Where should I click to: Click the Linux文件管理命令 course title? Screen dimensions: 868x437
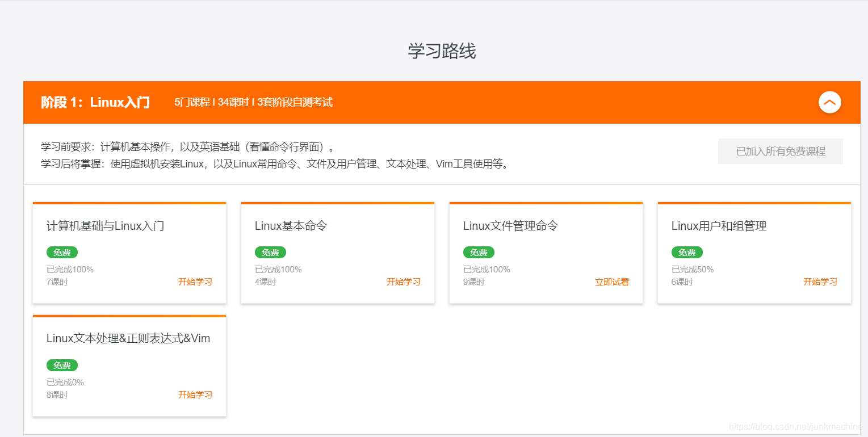coord(509,225)
